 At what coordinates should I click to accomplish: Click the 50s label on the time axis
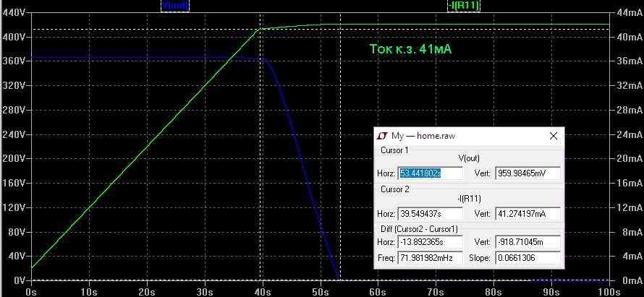point(320,291)
